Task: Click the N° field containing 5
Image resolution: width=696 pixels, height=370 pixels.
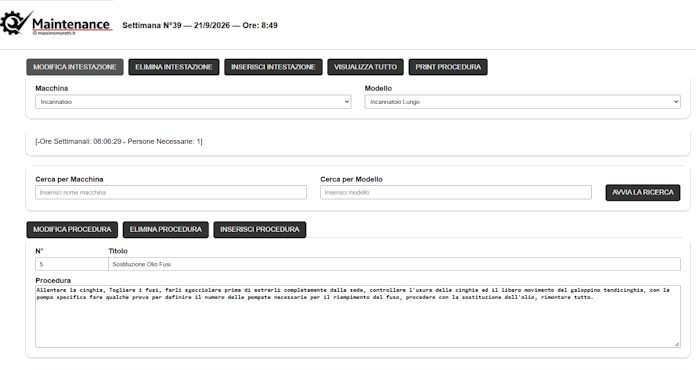Action: click(72, 264)
